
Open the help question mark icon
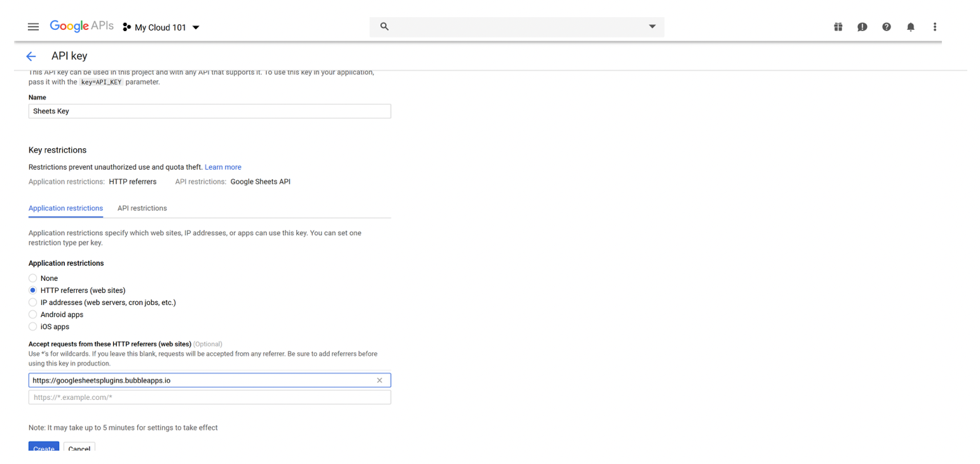coord(886,27)
